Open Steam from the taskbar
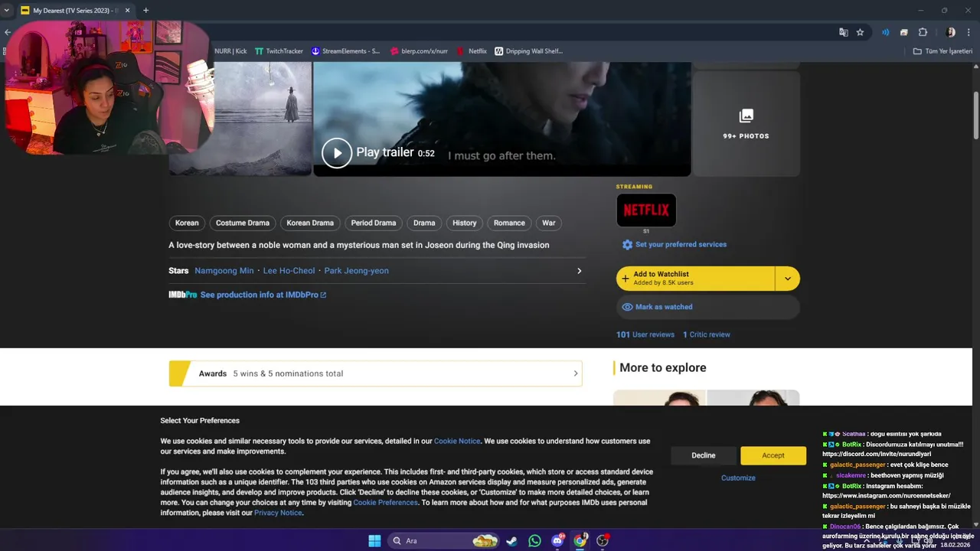The height and width of the screenshot is (551, 980). point(511,541)
